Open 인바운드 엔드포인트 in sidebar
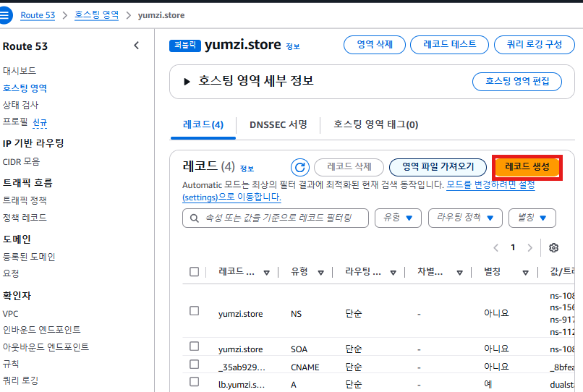Screen dimensions: 583x392 (x=42, y=330)
